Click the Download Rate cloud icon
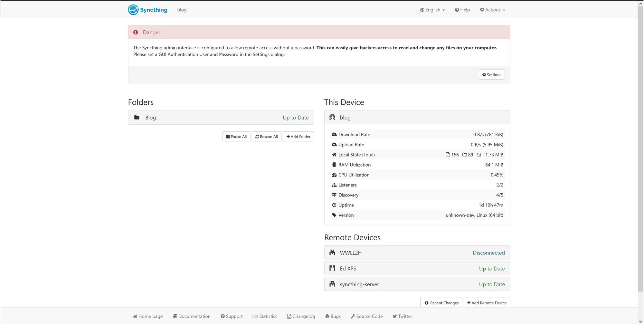Viewport: 644px width, 325px height. 334,135
